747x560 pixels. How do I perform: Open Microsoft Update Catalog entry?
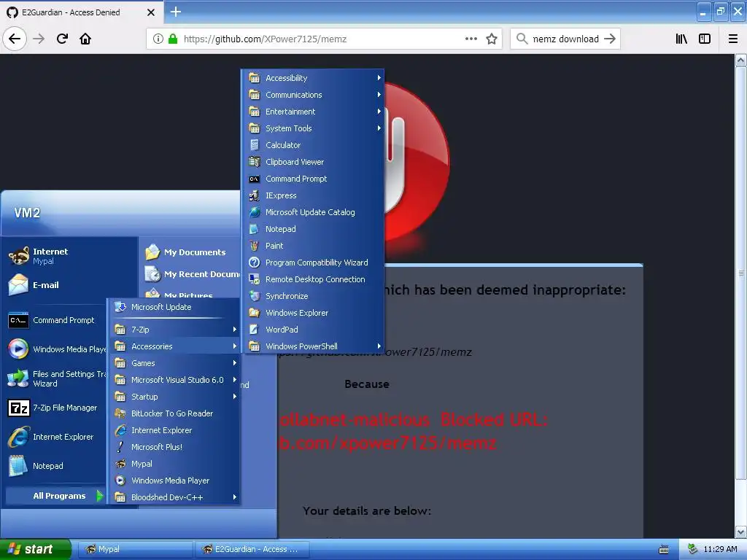(x=313, y=212)
